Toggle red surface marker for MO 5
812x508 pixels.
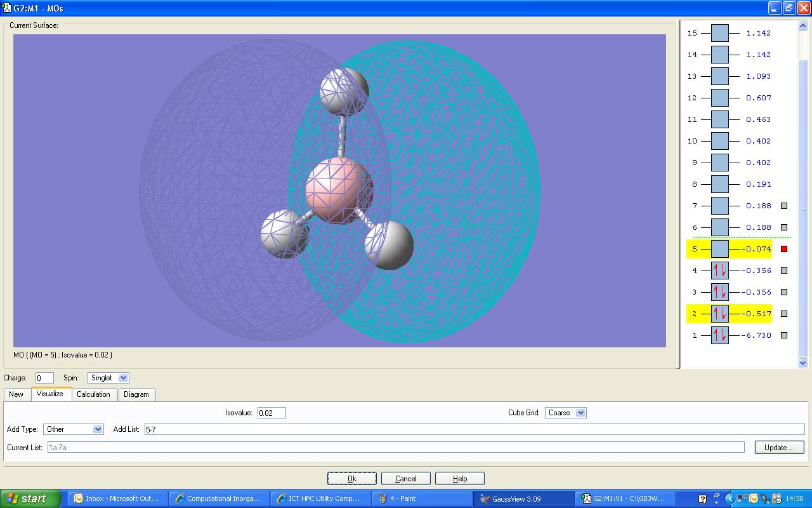click(x=784, y=249)
